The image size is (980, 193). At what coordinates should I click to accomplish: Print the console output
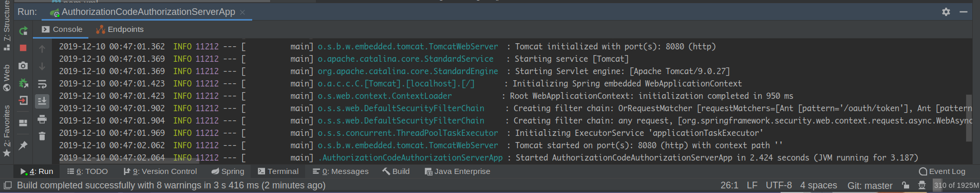click(x=42, y=119)
